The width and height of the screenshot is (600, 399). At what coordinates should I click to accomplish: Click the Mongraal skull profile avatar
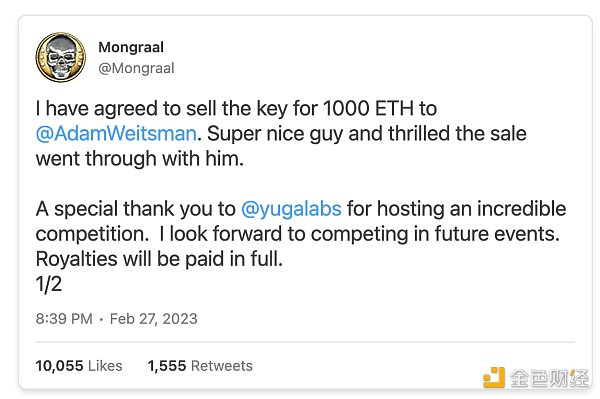[60, 57]
